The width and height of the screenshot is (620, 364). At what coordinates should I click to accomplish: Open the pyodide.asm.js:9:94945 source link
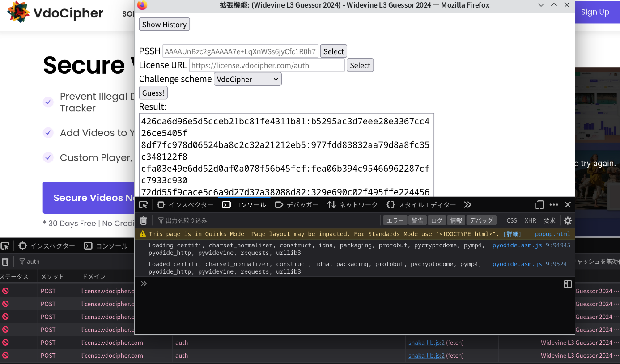[x=531, y=245]
